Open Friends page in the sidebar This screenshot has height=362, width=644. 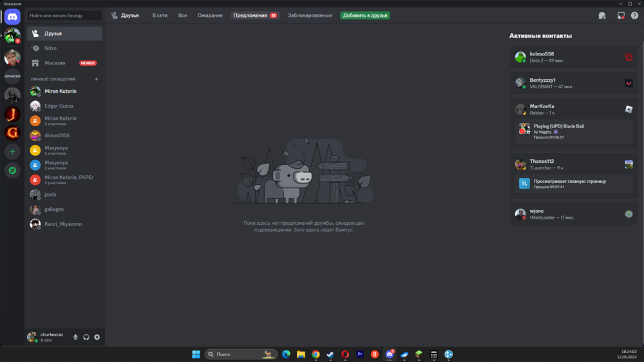point(65,33)
